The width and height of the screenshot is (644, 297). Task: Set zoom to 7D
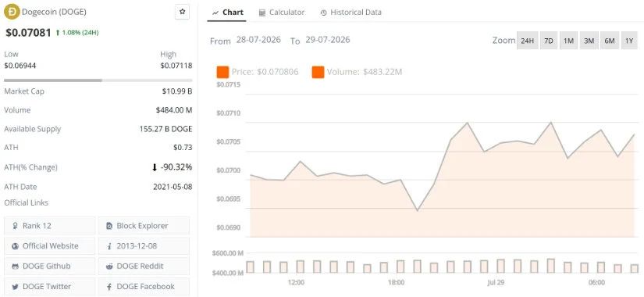click(x=549, y=41)
